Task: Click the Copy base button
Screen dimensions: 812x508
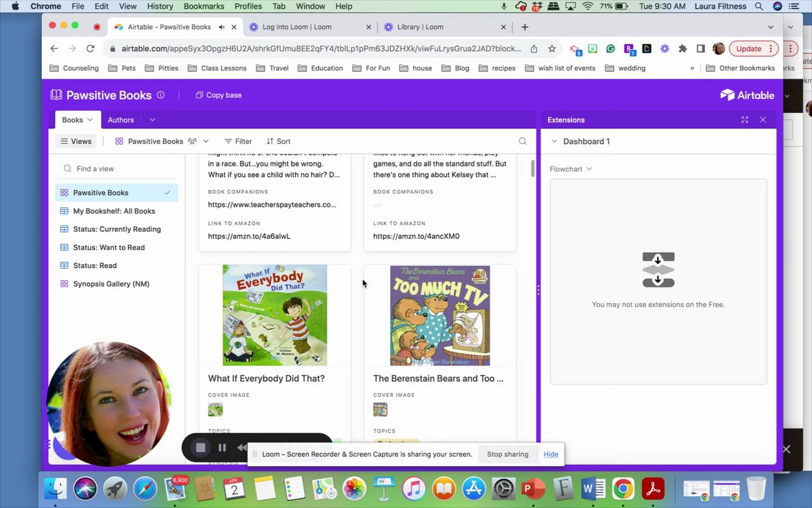Action: [x=218, y=95]
